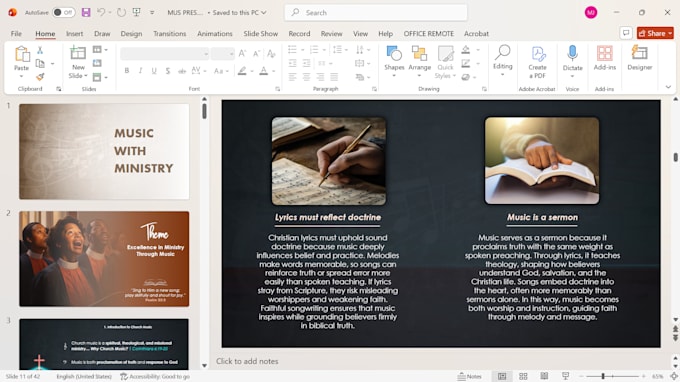Reset the slide layout icon

97,63
